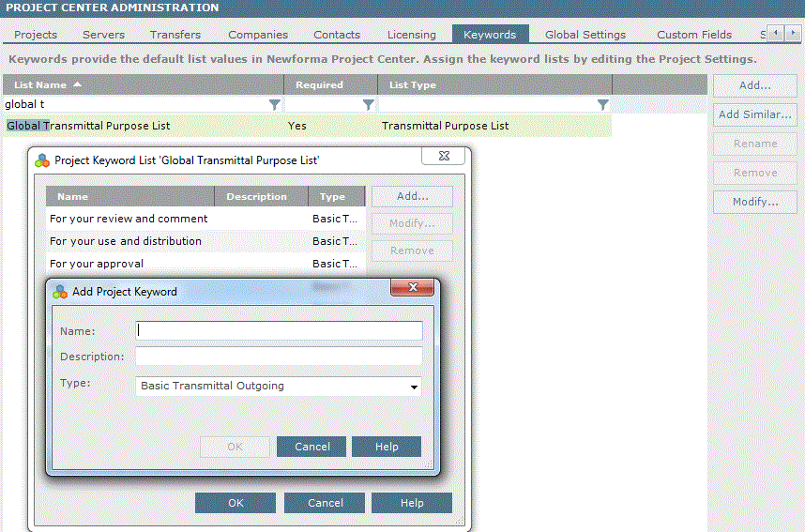Select 'For your review and comment' row
This screenshot has width=805, height=532.
pyautogui.click(x=205, y=219)
